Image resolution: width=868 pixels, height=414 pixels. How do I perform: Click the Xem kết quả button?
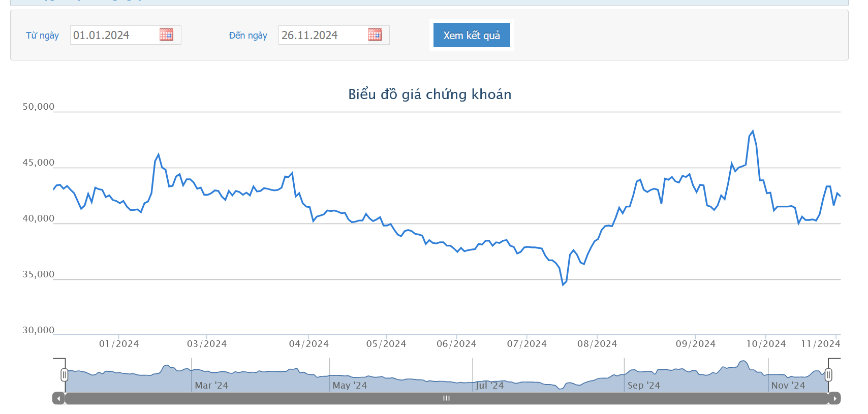click(472, 35)
